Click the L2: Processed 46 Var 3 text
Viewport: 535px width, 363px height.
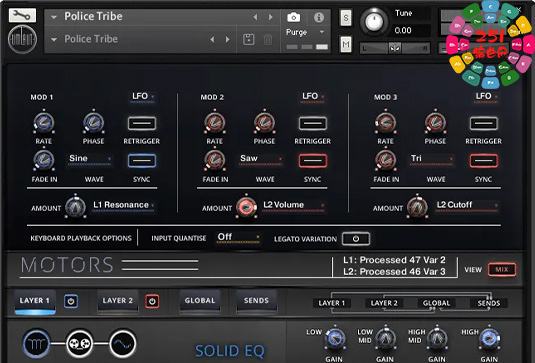(x=394, y=272)
